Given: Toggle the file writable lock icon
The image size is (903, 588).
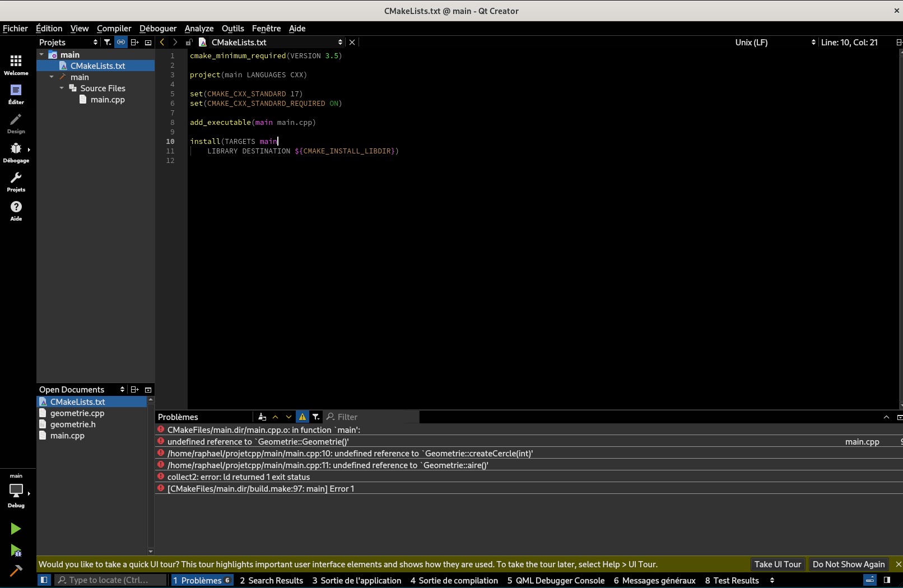Looking at the screenshot, I should [189, 42].
